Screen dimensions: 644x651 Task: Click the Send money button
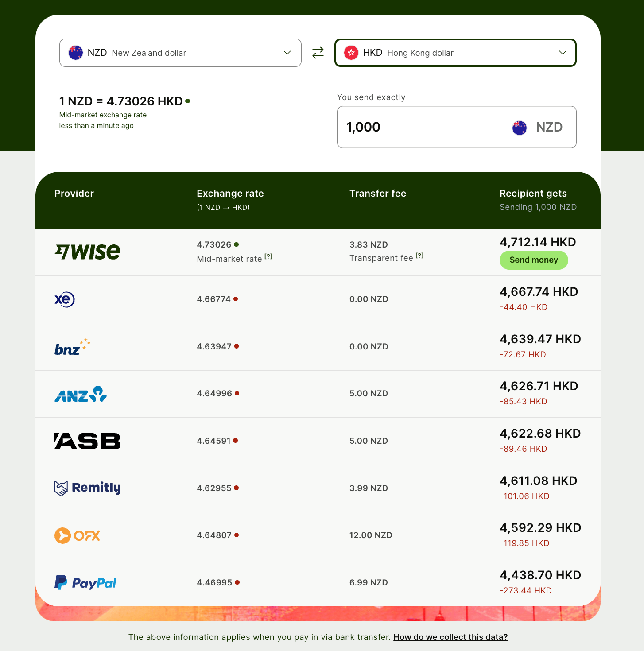(x=534, y=260)
